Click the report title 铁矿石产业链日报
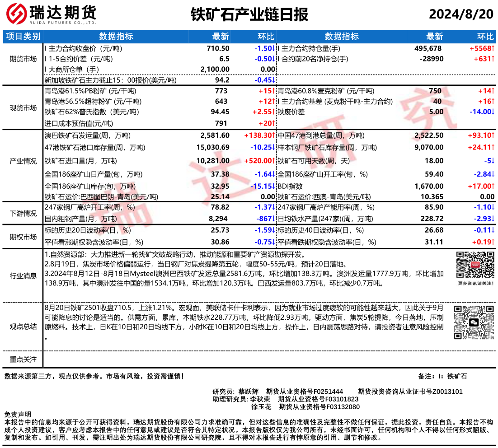The width and height of the screenshot is (498, 448). pyautogui.click(x=249, y=14)
